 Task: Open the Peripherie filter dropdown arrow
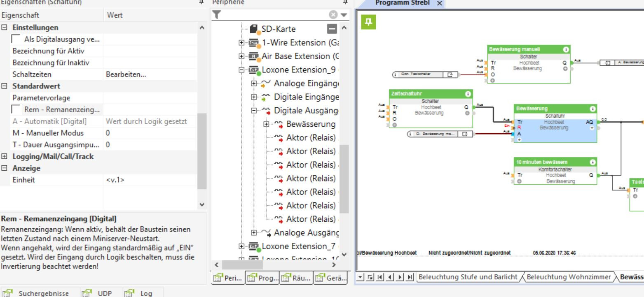point(343,16)
